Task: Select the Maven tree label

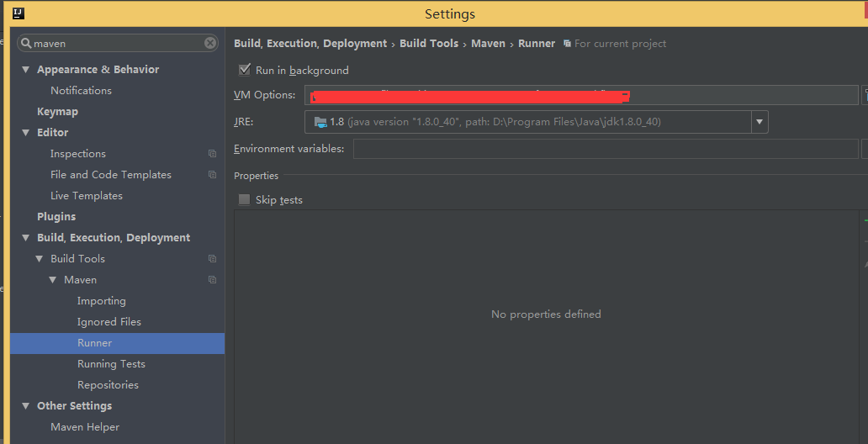Action: click(x=80, y=279)
